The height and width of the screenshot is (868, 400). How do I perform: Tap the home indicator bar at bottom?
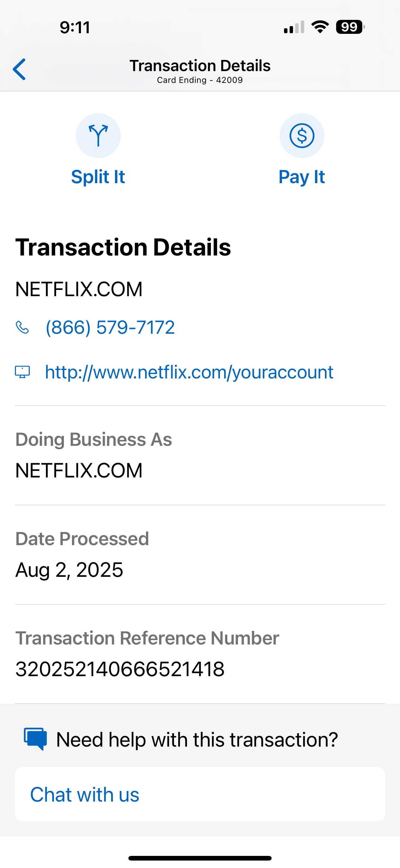point(200,858)
